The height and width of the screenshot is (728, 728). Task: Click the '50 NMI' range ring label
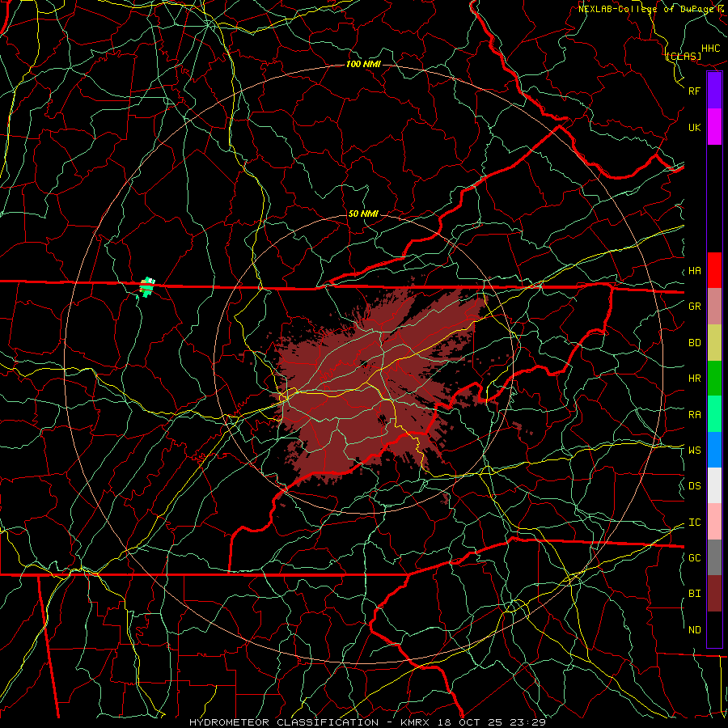(x=363, y=214)
